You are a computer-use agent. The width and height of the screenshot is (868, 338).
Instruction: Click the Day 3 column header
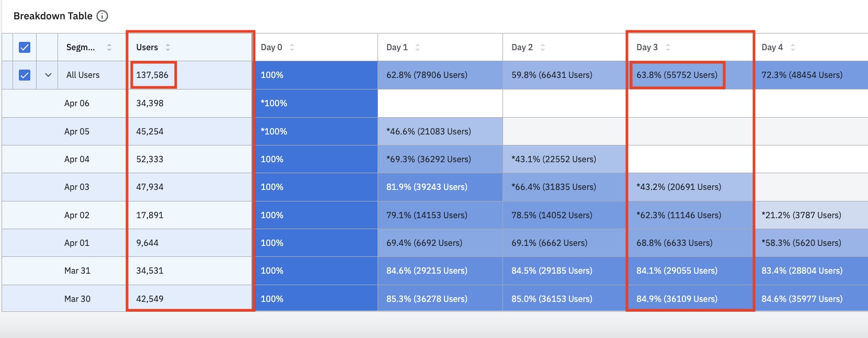point(647,48)
